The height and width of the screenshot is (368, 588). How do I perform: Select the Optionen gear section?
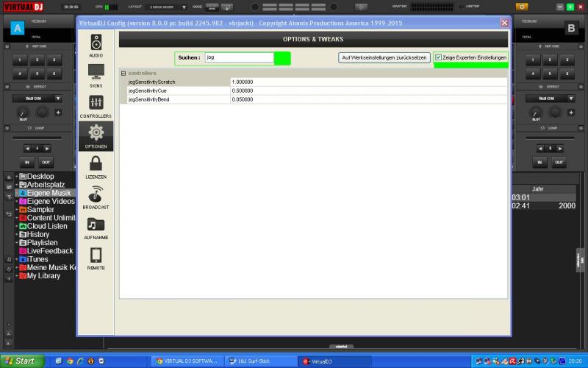(x=96, y=136)
